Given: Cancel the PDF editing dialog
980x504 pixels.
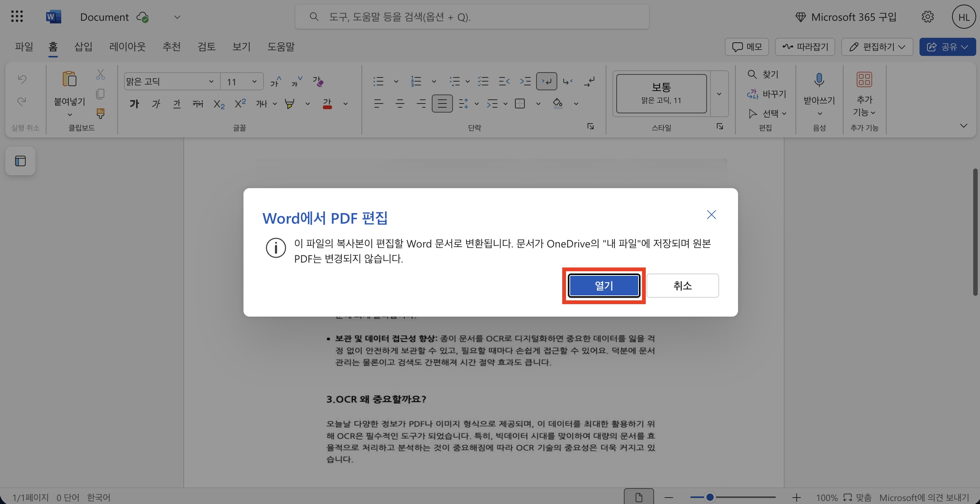Looking at the screenshot, I should coord(682,286).
